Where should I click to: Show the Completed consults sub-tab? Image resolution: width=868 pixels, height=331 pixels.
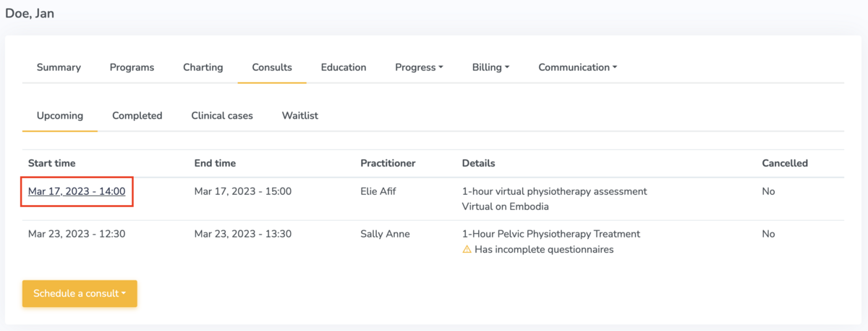(x=137, y=116)
